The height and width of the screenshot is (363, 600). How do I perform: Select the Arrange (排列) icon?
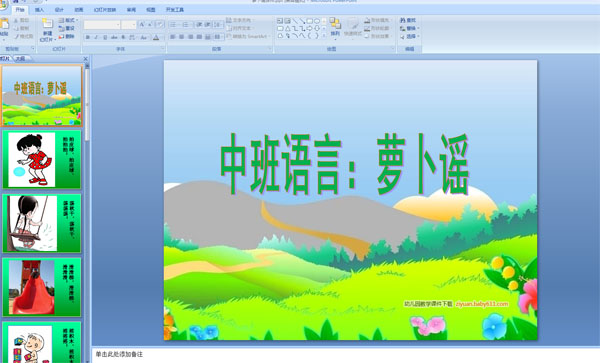click(x=335, y=24)
